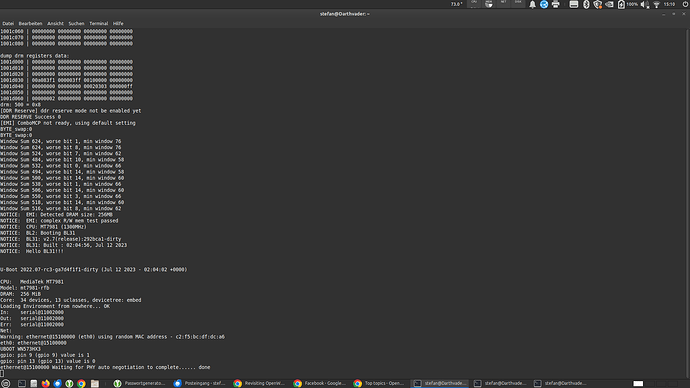Open the Hilfe menu

(118, 23)
